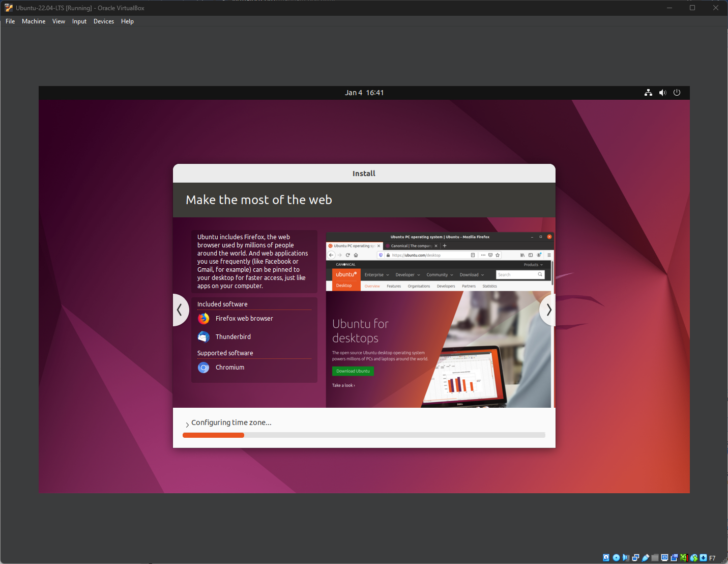This screenshot has width=728, height=564.
Task: Click the shared folders indicator icon
Action: click(x=655, y=558)
